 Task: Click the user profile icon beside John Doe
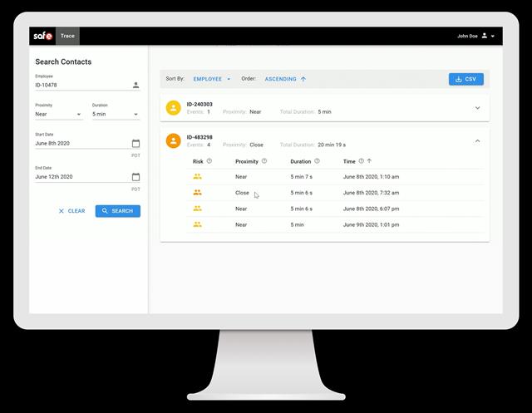tap(485, 36)
